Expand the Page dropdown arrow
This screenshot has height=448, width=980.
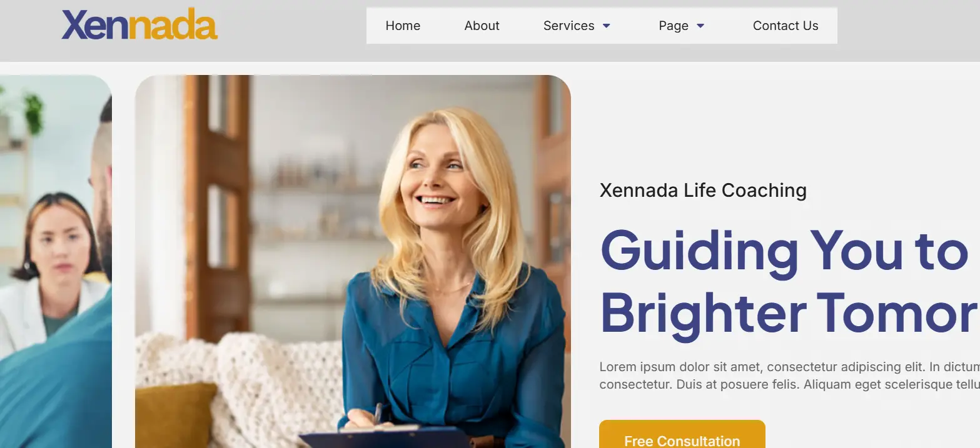[700, 26]
